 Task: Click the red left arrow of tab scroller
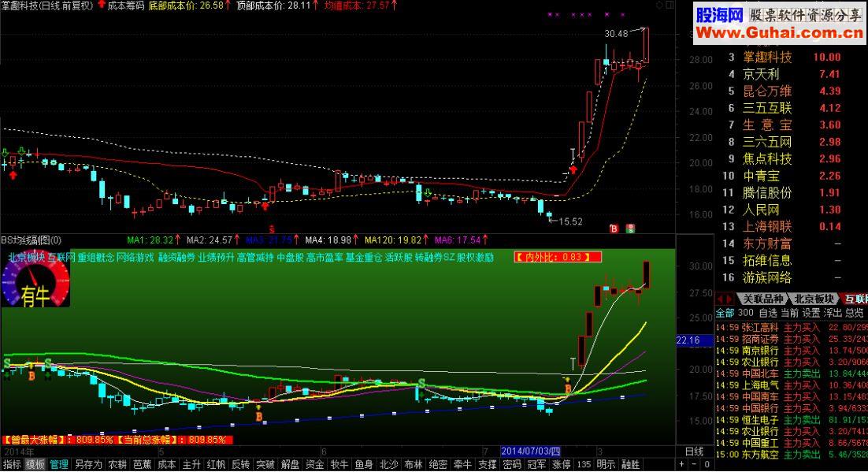pyautogui.click(x=720, y=299)
